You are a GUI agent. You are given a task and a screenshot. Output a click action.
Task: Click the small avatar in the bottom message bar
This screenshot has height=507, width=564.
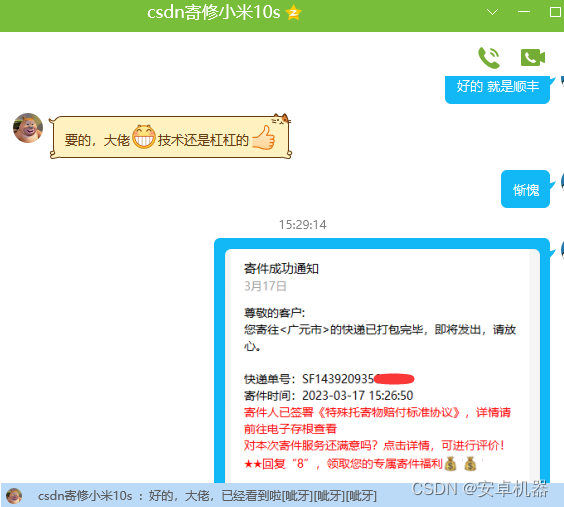tap(14, 496)
